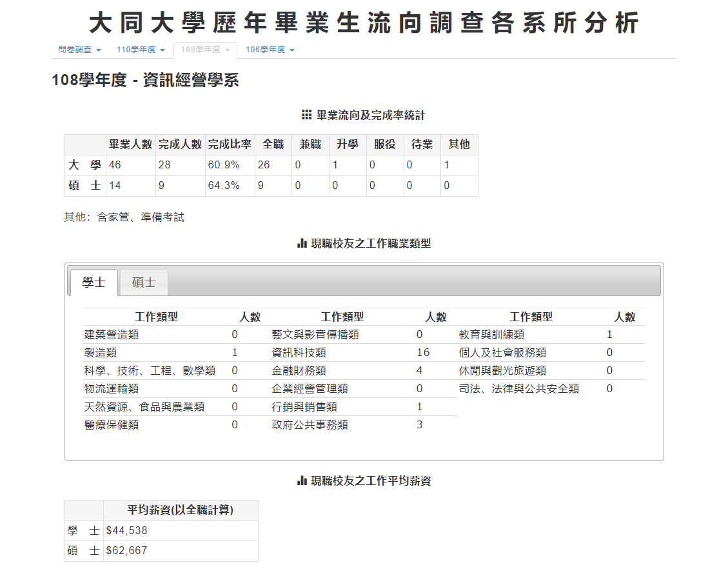Screen dimensions: 728x576
Task: Click the 資訊科技類 row
Action: [364, 353]
